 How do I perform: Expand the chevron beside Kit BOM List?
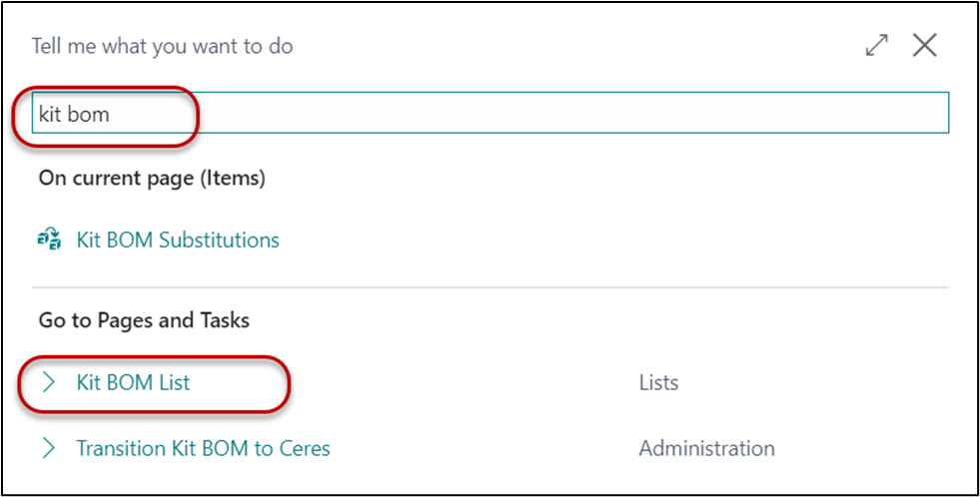49,382
